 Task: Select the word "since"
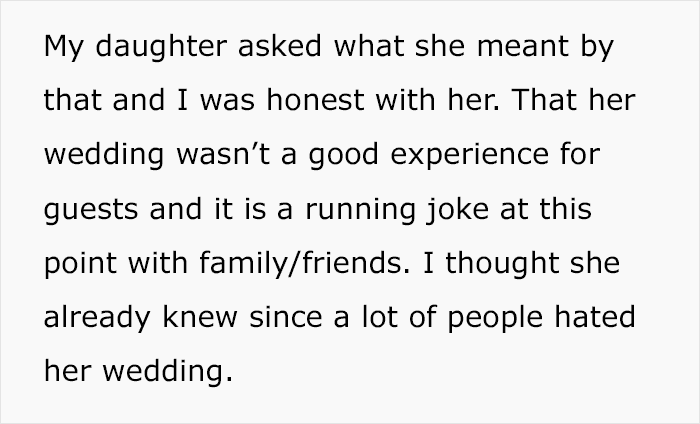tap(285, 316)
